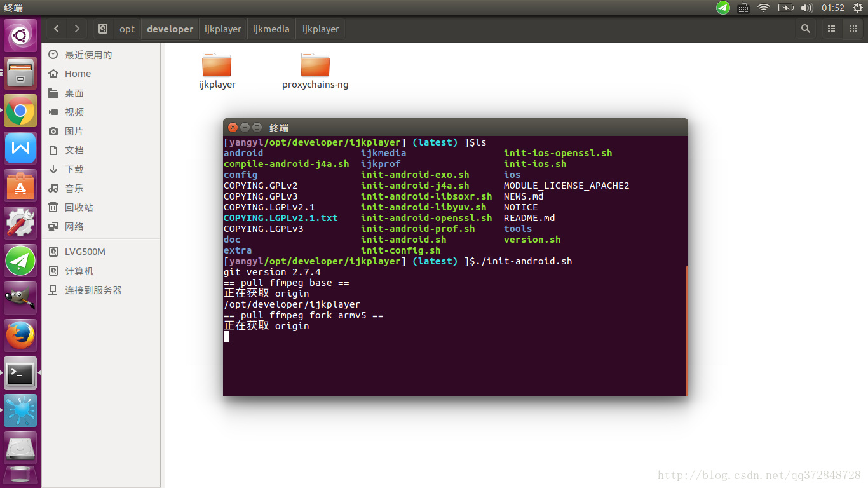Viewport: 868px width, 488px height.
Task: Select the ijkplayer folder
Action: (217, 71)
